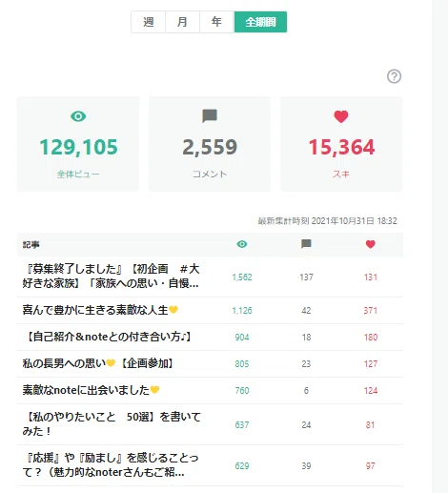The height and width of the screenshot is (493, 448).
Task: Open article 『募集終了しました』【初企画 #大好きな家族】
Action: (111, 276)
